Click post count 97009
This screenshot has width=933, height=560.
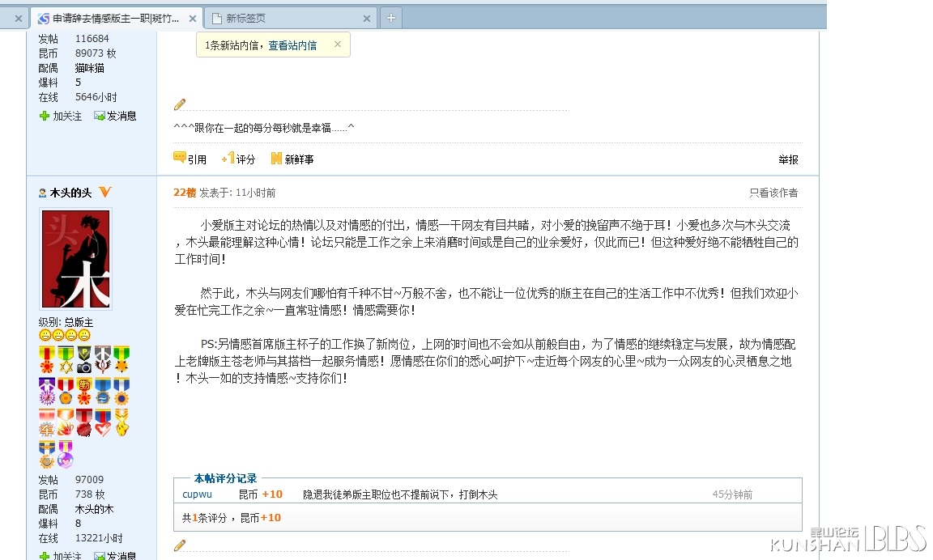[x=89, y=479]
